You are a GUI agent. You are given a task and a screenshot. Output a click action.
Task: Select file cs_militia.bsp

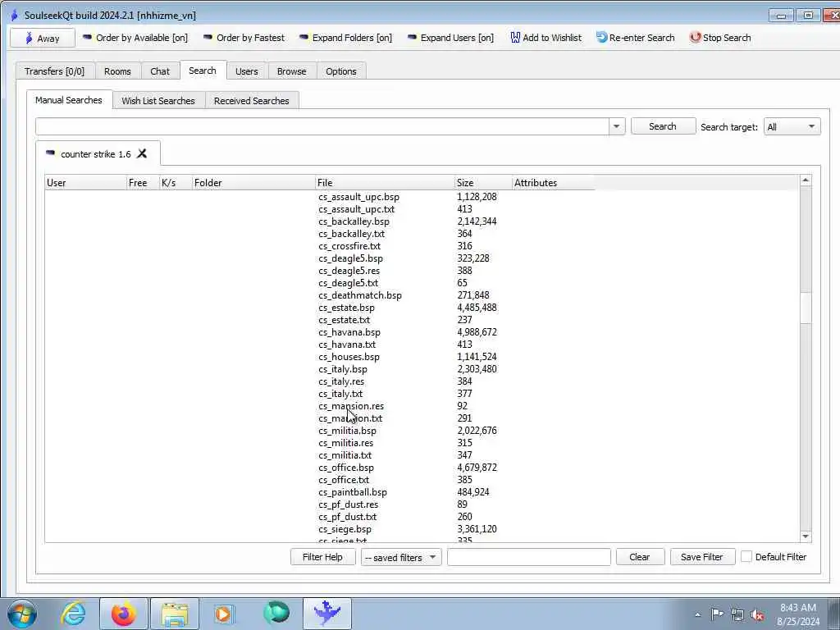click(348, 431)
